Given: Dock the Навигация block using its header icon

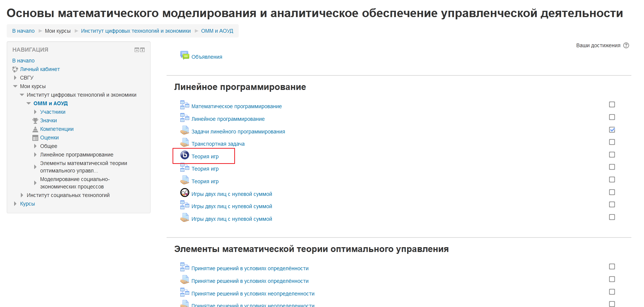Looking at the screenshot, I should point(142,50).
